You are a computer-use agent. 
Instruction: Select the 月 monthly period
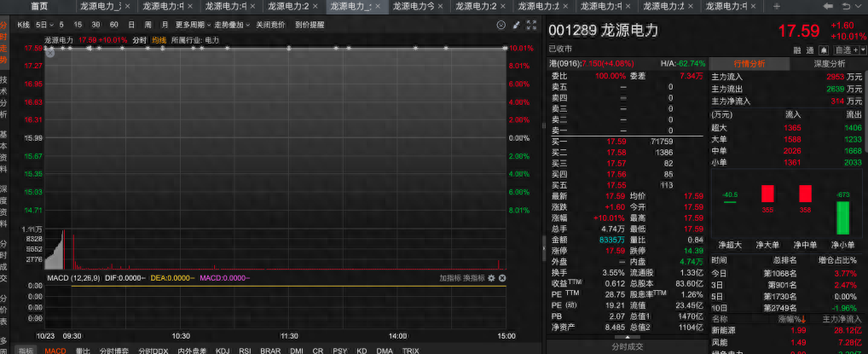pyautogui.click(x=165, y=25)
